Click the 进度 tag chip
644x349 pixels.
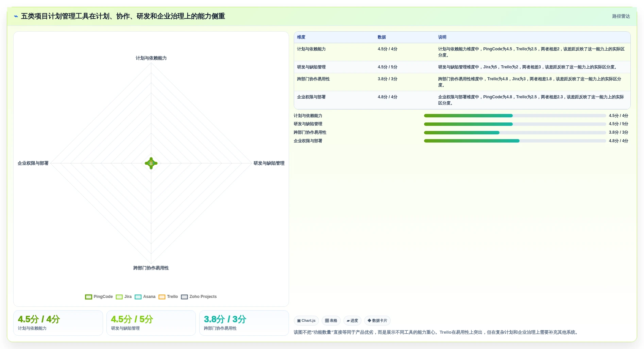coord(352,320)
